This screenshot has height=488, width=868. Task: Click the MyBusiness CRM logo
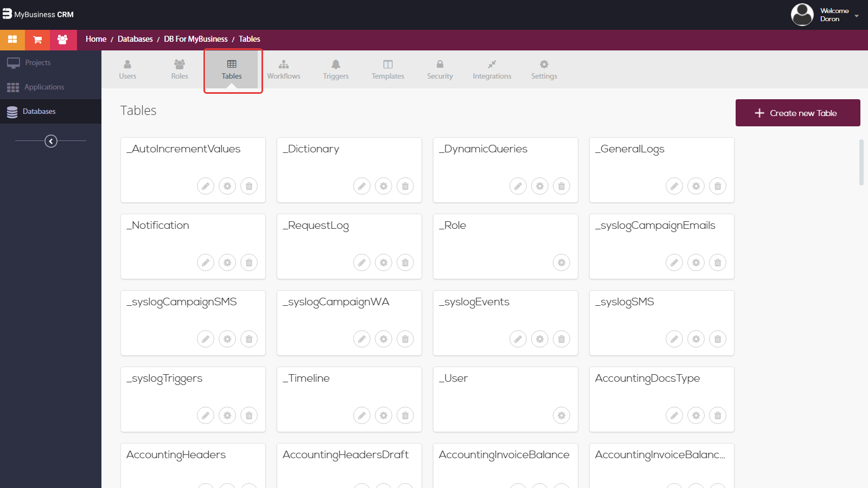tap(38, 14)
